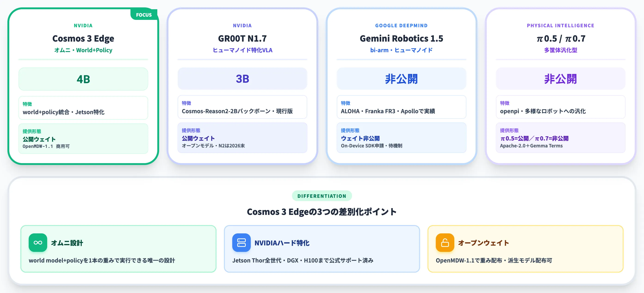Click 特徴 label in GR00T N1.7 card
644x293 pixels.
coord(186,103)
